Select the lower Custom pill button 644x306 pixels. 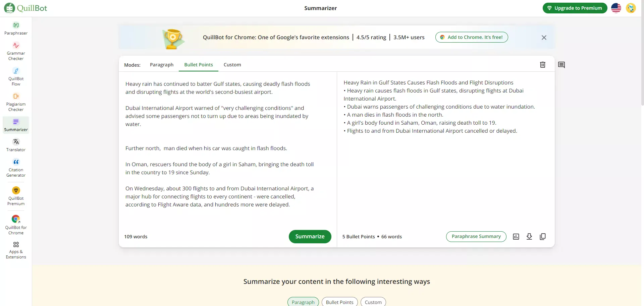coord(373,302)
